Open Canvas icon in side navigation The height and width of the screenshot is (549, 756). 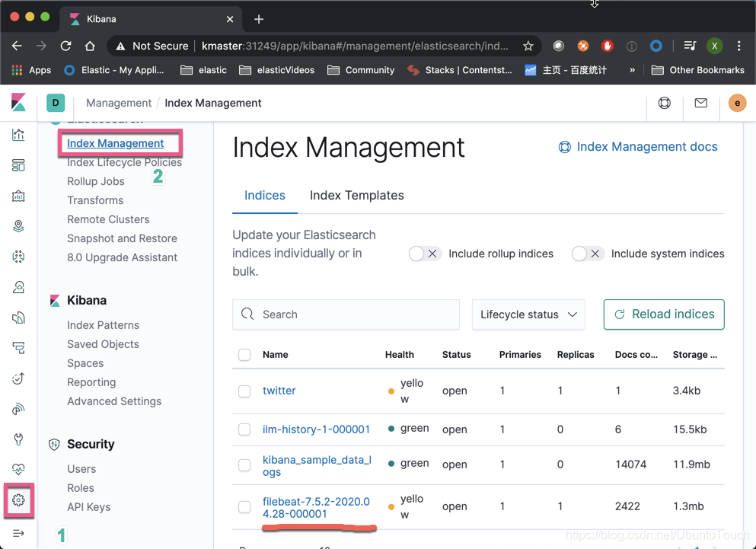[18, 196]
